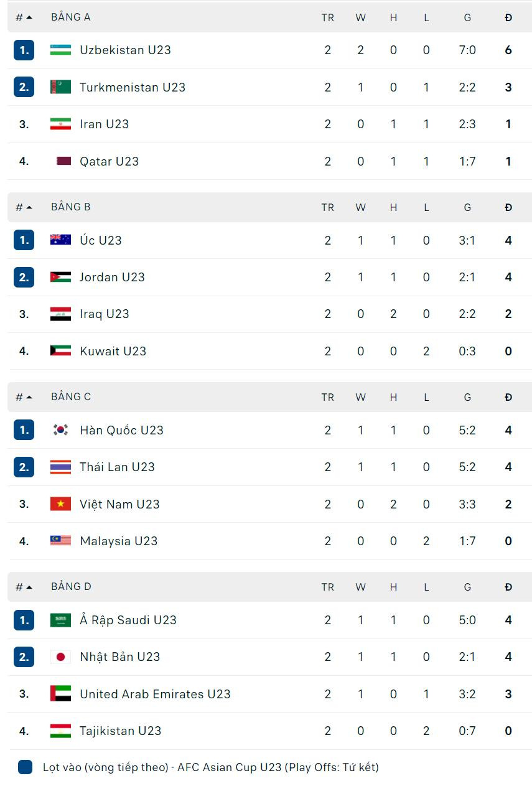Click the Uzbekistan U23 flag icon

60,50
